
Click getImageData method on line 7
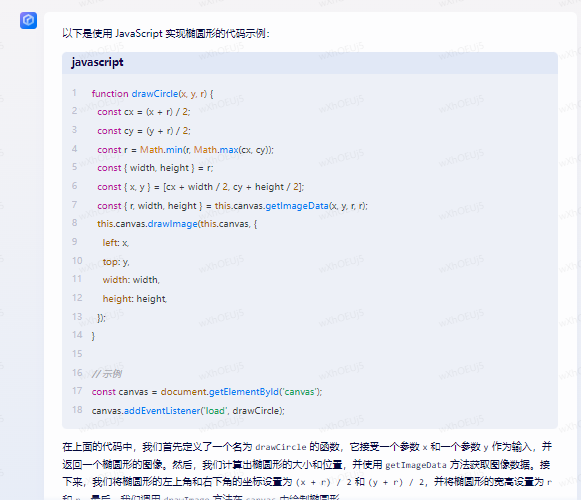point(297,206)
